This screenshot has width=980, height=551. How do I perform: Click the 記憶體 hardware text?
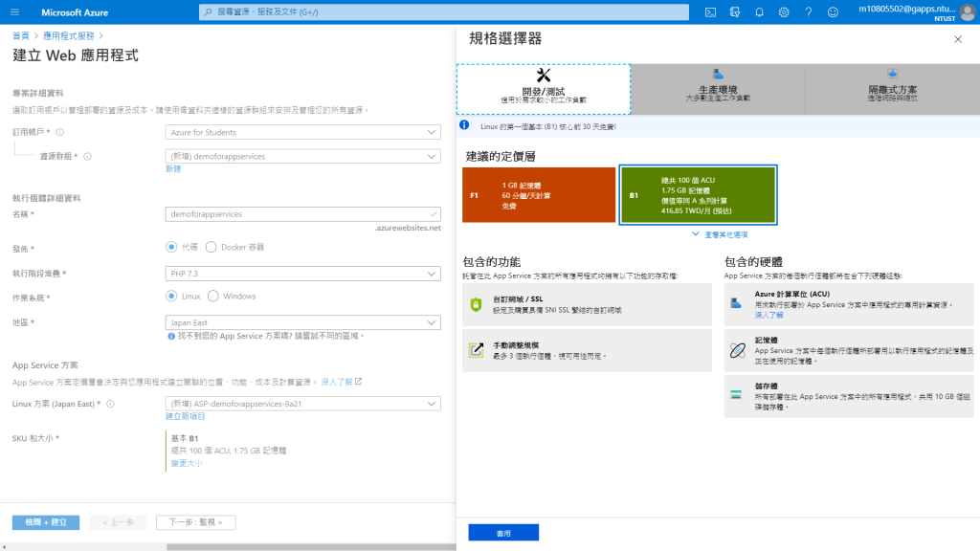click(766, 341)
